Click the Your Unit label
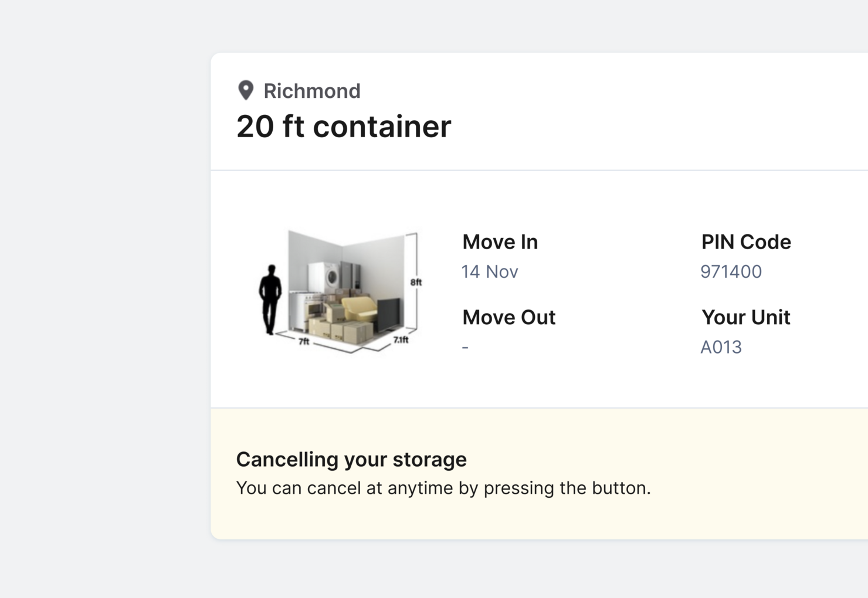Image resolution: width=868 pixels, height=598 pixels. pyautogui.click(x=746, y=317)
